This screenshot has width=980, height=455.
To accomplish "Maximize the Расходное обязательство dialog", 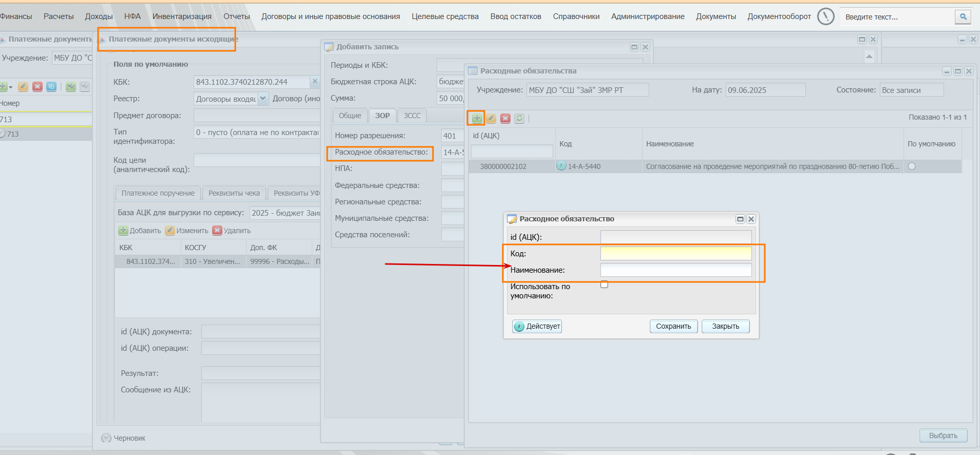I will (740, 219).
